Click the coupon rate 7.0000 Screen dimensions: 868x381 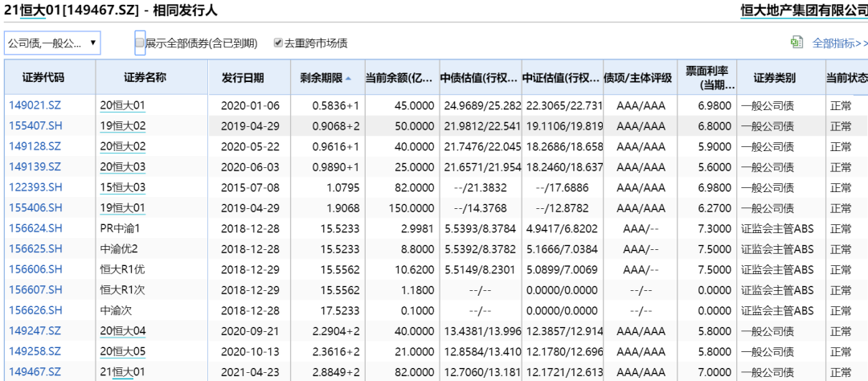click(714, 372)
